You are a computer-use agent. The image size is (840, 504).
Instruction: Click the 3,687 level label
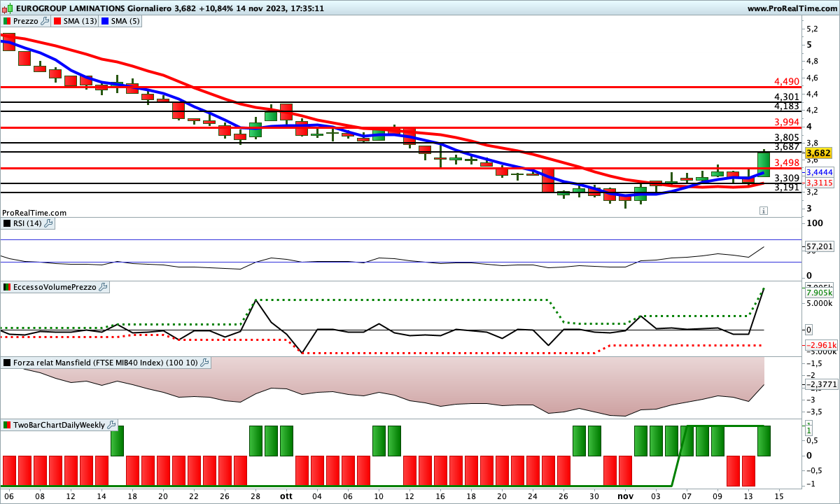pos(787,146)
